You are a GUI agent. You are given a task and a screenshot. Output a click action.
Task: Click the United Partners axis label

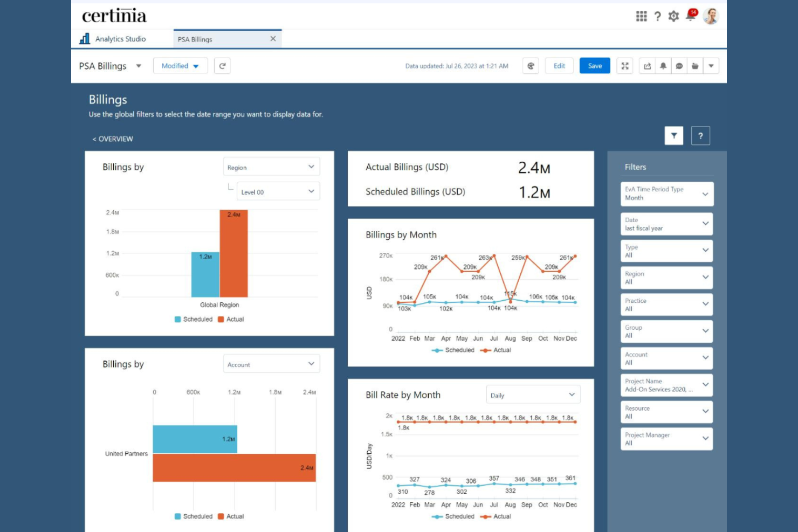pos(126,454)
